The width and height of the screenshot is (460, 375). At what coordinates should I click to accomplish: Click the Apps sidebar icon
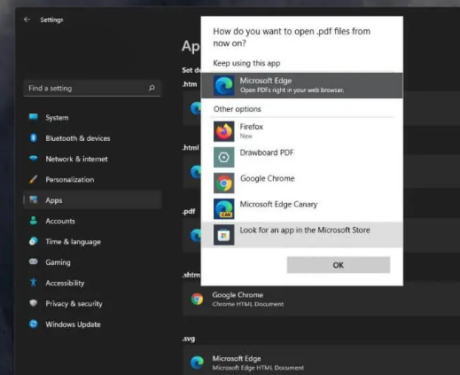tap(33, 200)
